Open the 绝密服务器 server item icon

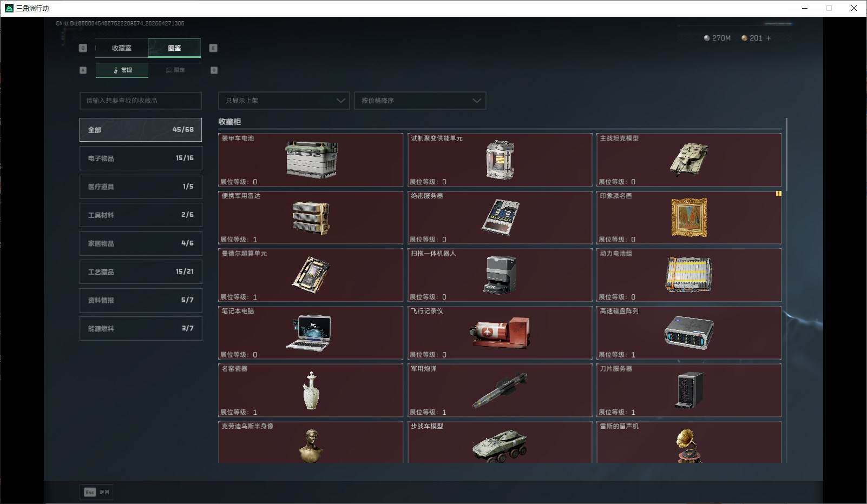point(500,217)
